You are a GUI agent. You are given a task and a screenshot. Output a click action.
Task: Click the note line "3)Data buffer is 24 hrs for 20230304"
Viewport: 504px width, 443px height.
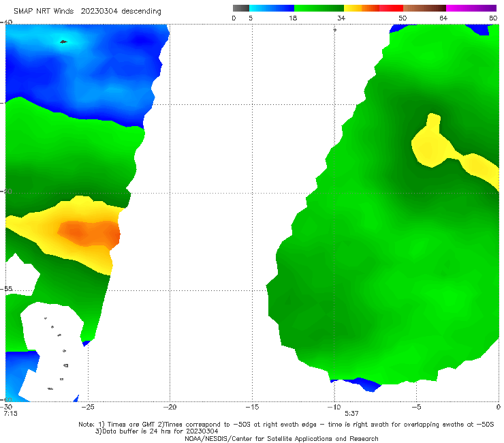[157, 431]
